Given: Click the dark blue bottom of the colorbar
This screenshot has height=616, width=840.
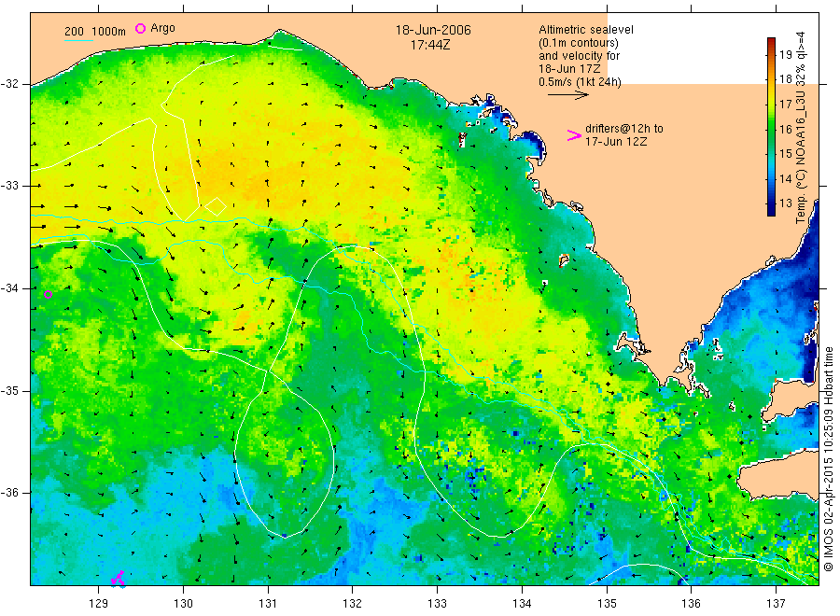Looking at the screenshot, I should [771, 211].
